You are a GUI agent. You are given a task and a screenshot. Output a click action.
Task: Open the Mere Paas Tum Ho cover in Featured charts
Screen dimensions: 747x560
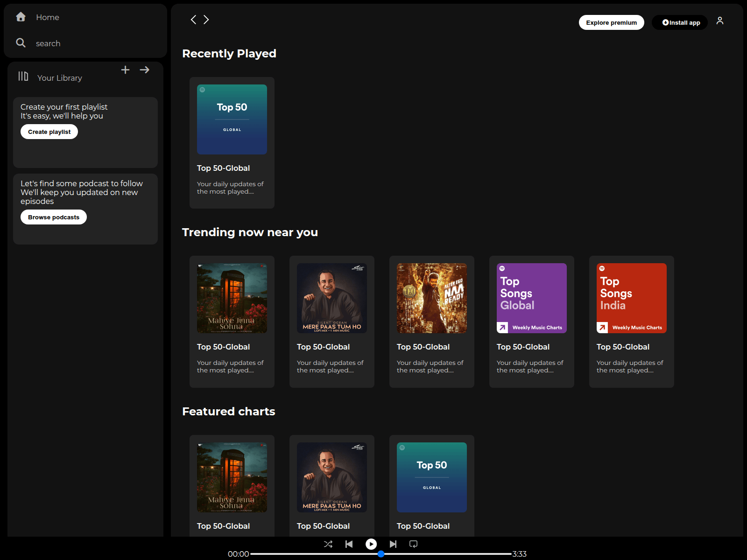point(332,477)
